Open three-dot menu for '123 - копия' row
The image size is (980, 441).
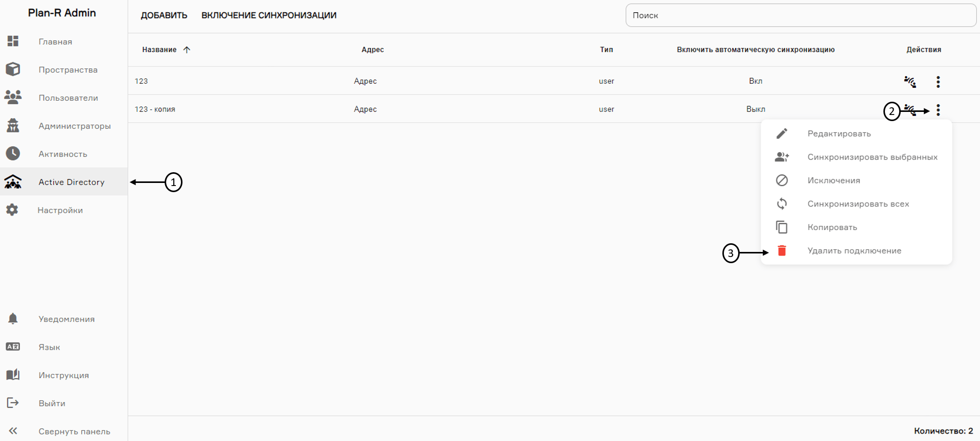point(938,110)
